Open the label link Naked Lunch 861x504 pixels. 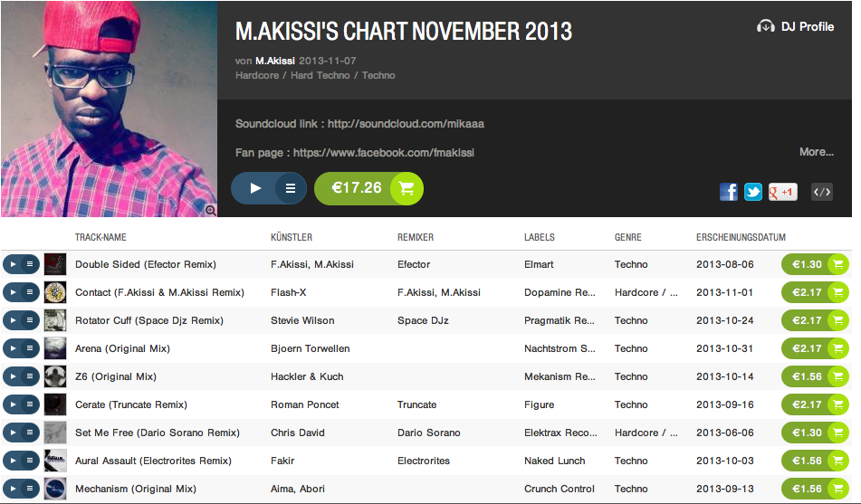[x=554, y=461]
